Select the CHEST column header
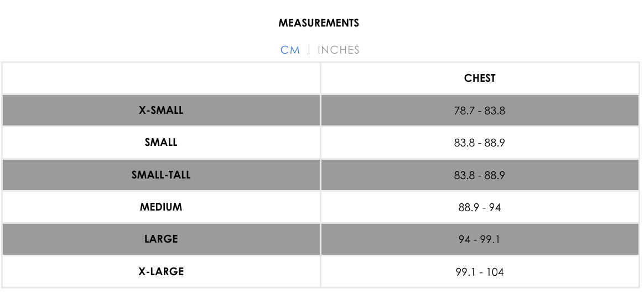Viewport: 644px width, 294px height. click(480, 78)
